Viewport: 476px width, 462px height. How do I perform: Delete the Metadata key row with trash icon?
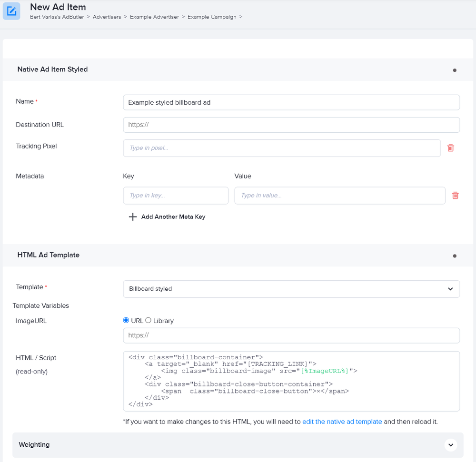click(455, 196)
